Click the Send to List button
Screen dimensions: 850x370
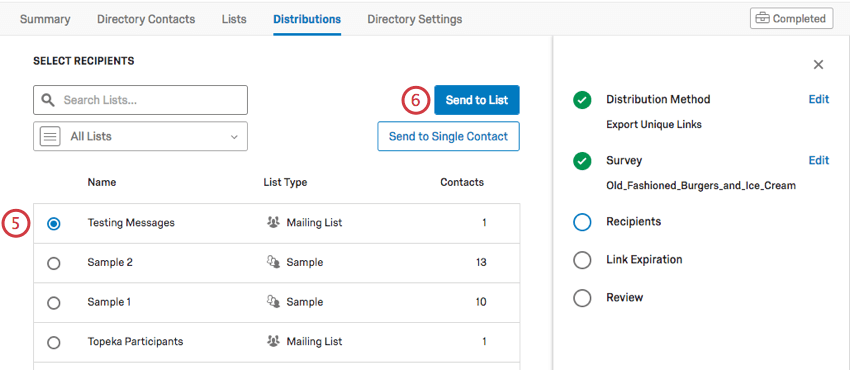[x=477, y=100]
